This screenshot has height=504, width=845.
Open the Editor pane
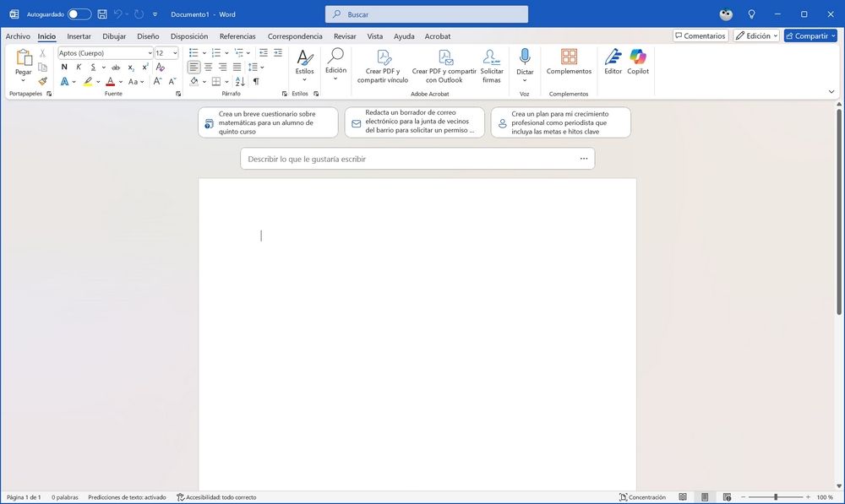613,63
